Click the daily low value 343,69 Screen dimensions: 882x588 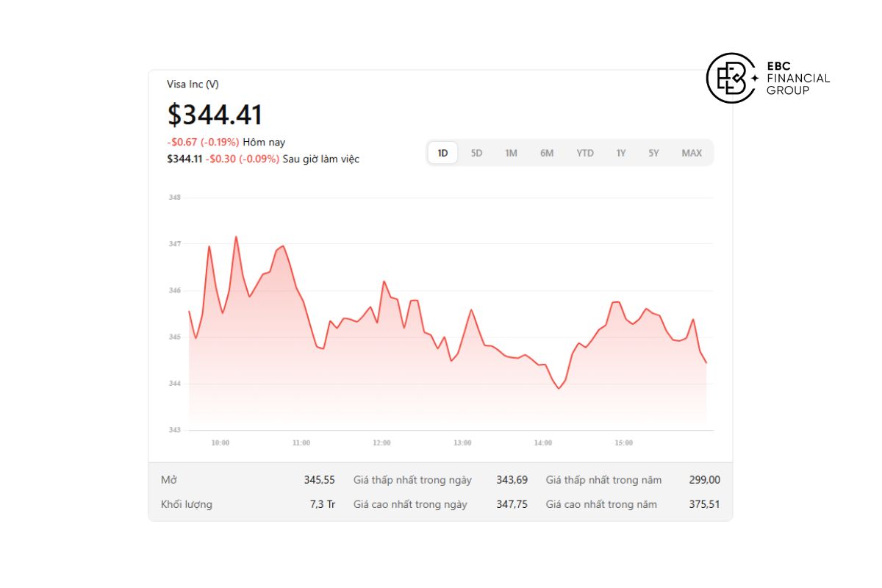(x=512, y=480)
